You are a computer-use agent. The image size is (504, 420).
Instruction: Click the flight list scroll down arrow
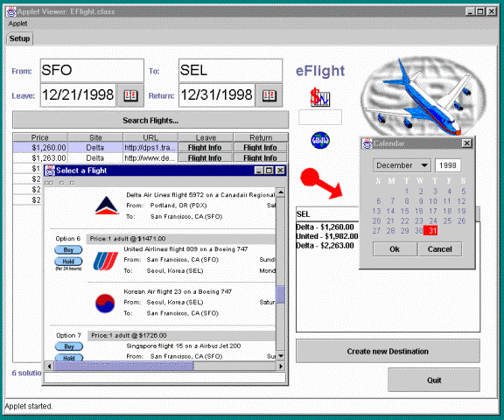(281, 356)
